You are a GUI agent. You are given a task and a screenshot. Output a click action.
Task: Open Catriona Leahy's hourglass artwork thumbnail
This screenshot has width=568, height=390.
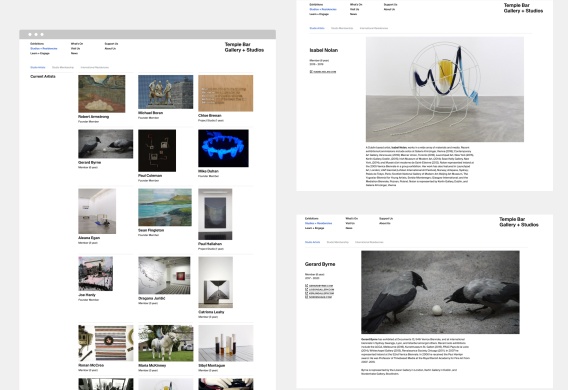[x=216, y=282]
